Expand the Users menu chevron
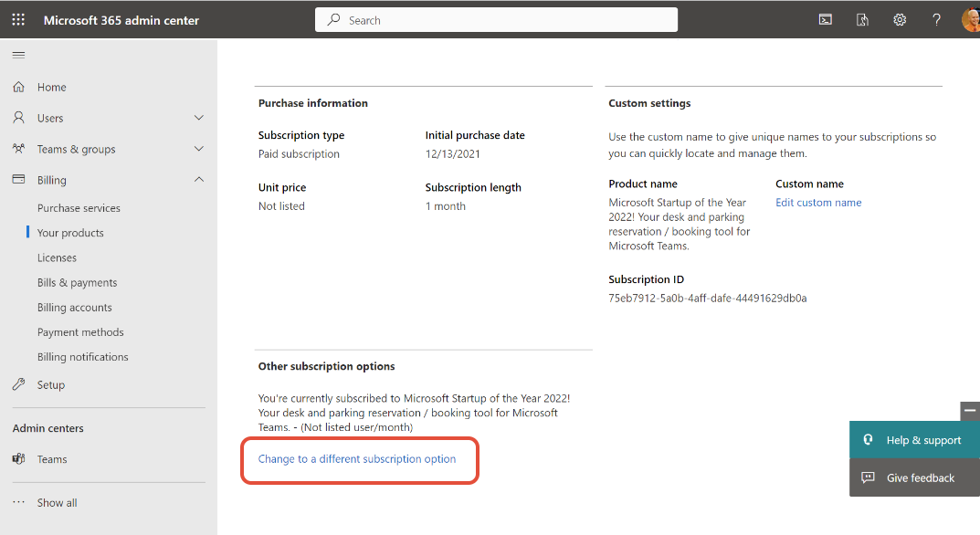 pyautogui.click(x=199, y=118)
